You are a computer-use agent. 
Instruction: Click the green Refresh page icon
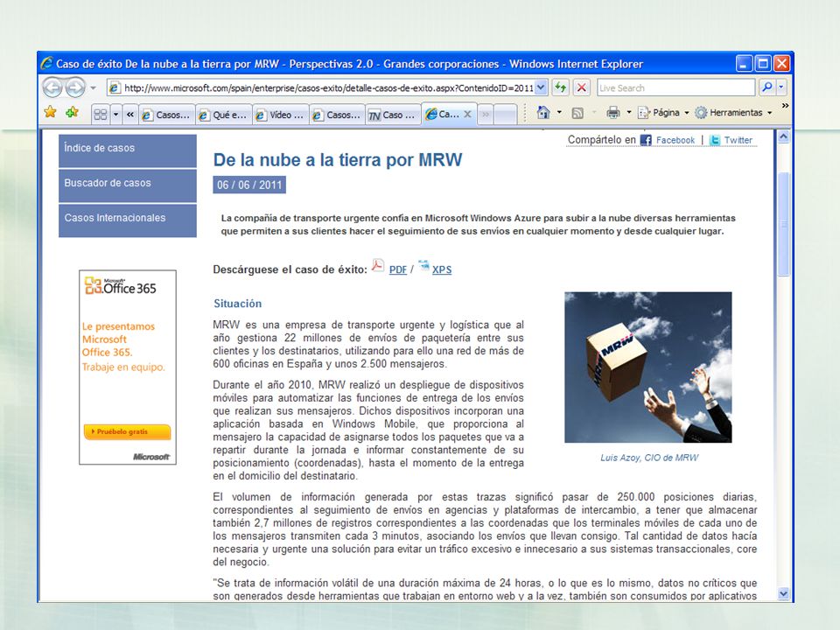pyautogui.click(x=560, y=87)
